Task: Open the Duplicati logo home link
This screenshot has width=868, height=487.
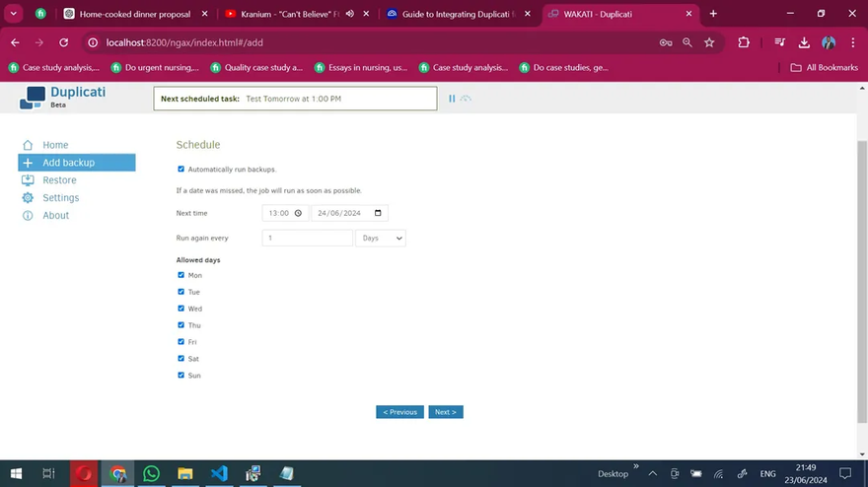Action: pos(63,97)
